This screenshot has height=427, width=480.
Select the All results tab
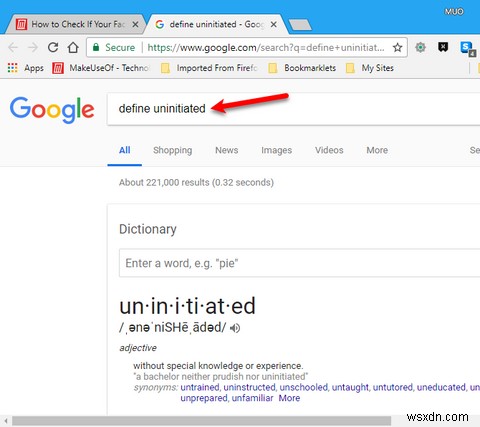(125, 150)
